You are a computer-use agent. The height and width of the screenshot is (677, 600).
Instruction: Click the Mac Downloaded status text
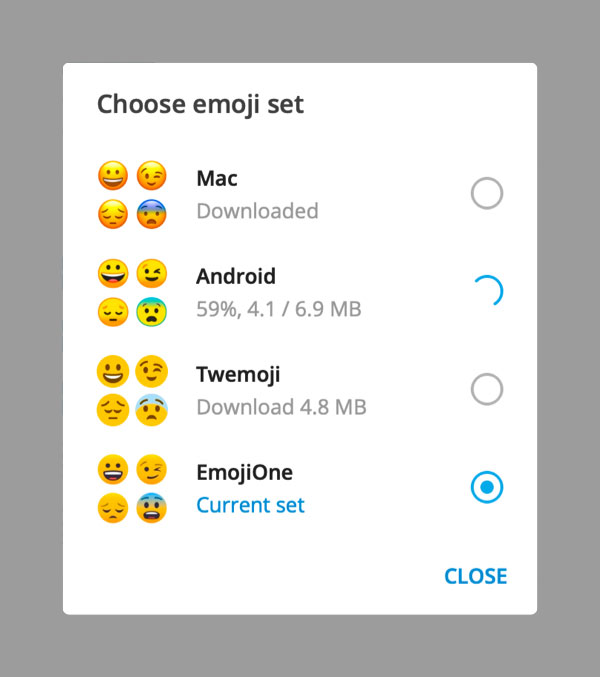pyautogui.click(x=257, y=211)
